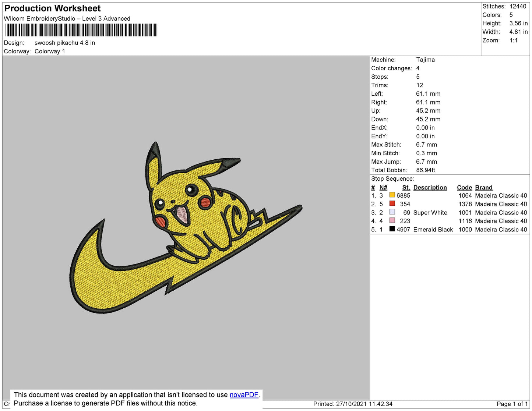Click the Total Bobbin value 86.94ft
The image size is (532, 411).
coord(425,170)
